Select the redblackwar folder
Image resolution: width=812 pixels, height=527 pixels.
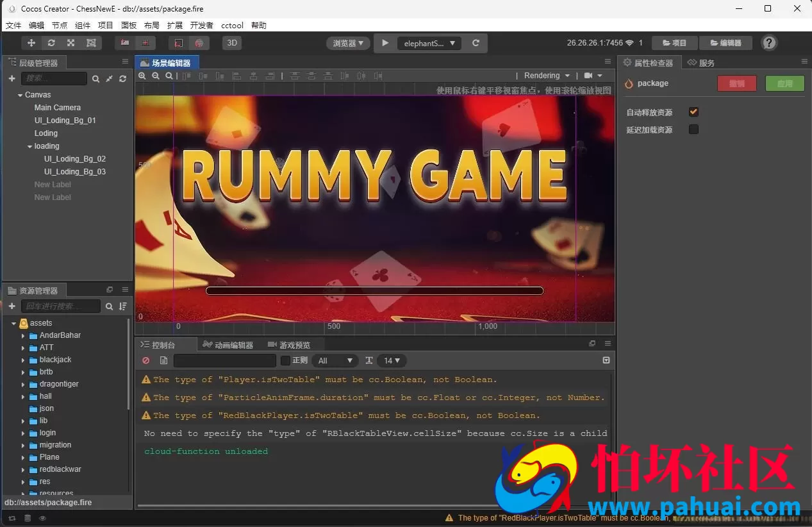(x=60, y=469)
